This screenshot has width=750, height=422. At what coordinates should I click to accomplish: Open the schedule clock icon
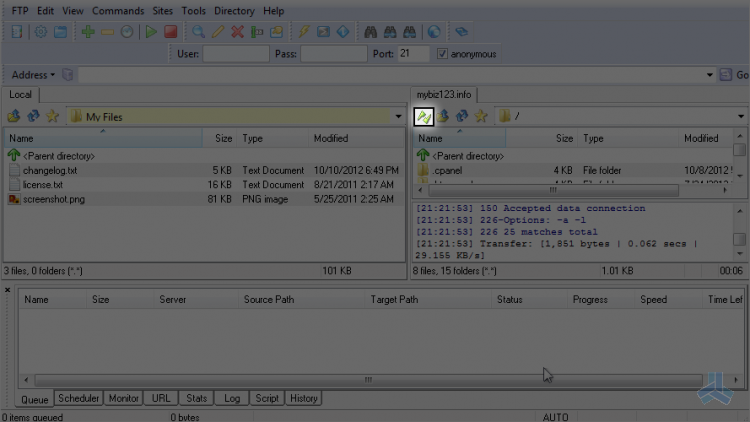(127, 32)
